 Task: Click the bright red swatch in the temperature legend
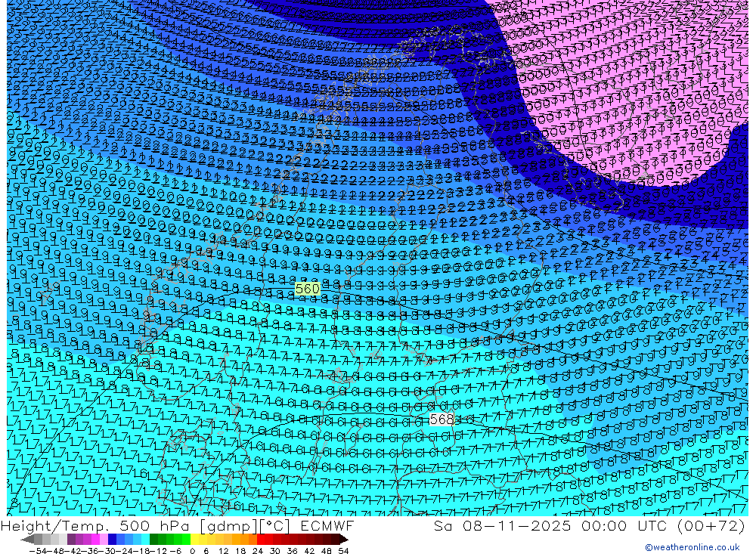(261, 540)
